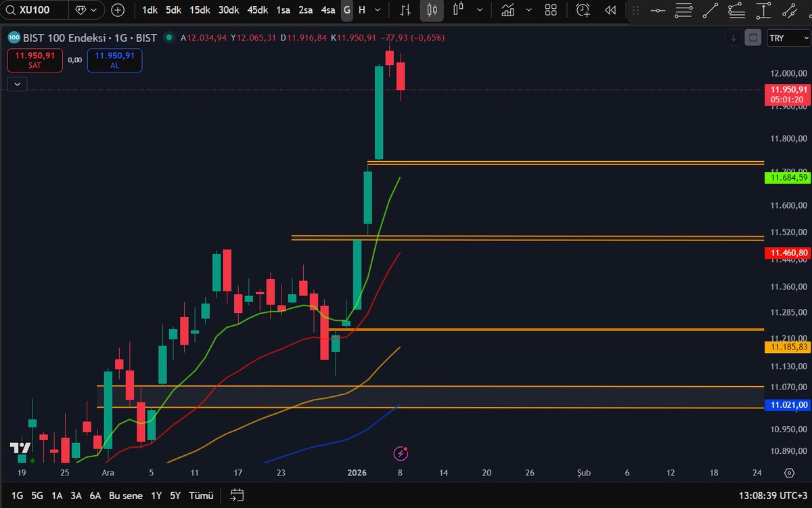Choose the candlestick chart type icon
Image resolution: width=812 pixels, height=508 pixels.
[432, 10]
